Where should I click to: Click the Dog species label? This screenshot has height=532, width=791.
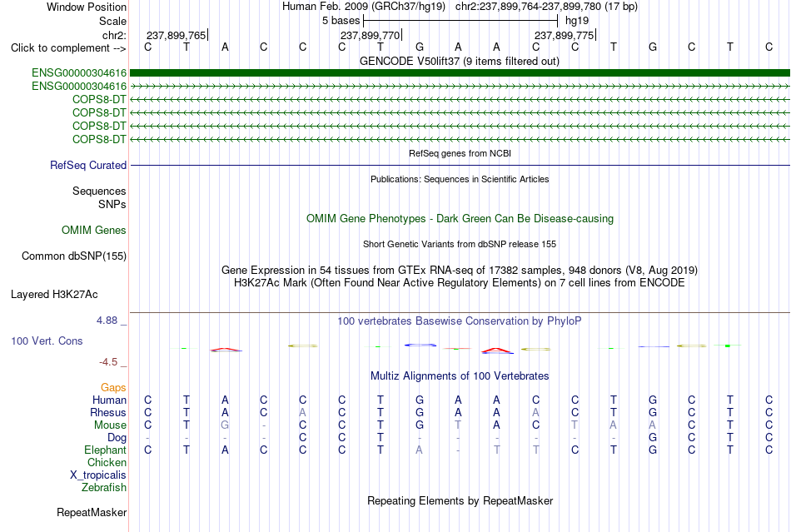(x=117, y=438)
